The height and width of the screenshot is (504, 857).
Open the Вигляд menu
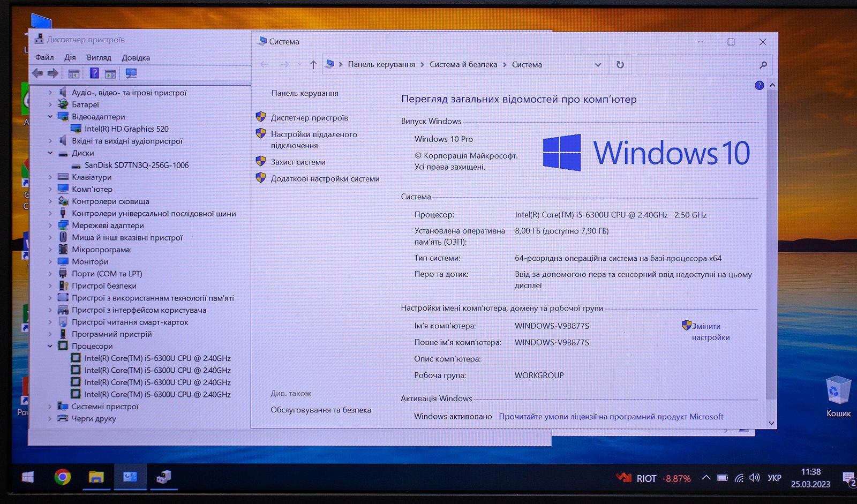tap(99, 57)
